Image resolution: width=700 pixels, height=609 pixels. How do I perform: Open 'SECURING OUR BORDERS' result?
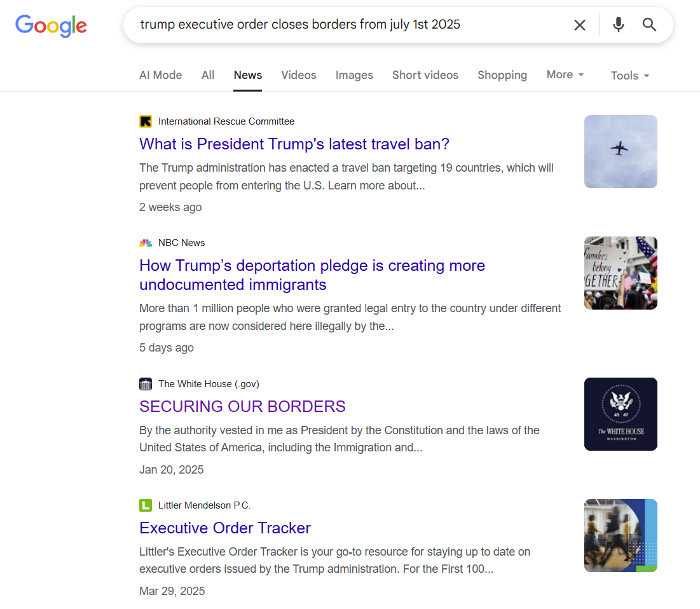click(242, 407)
